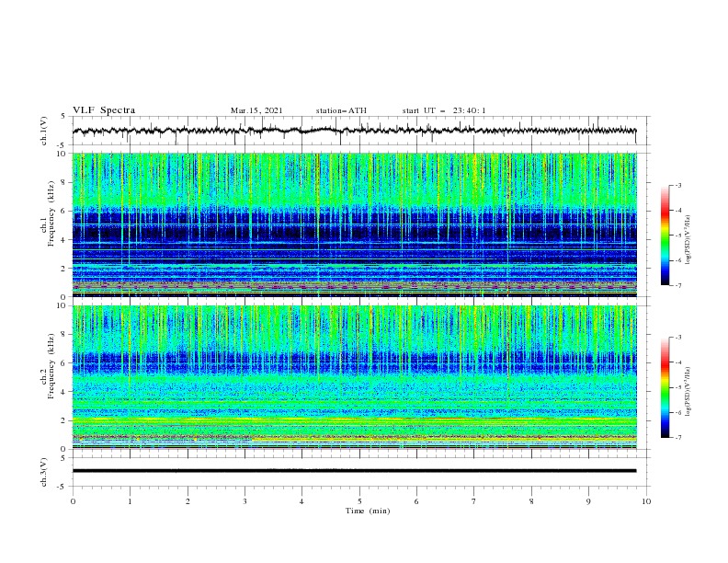Click the "ch.3(V)" axis label

pos(44,472)
